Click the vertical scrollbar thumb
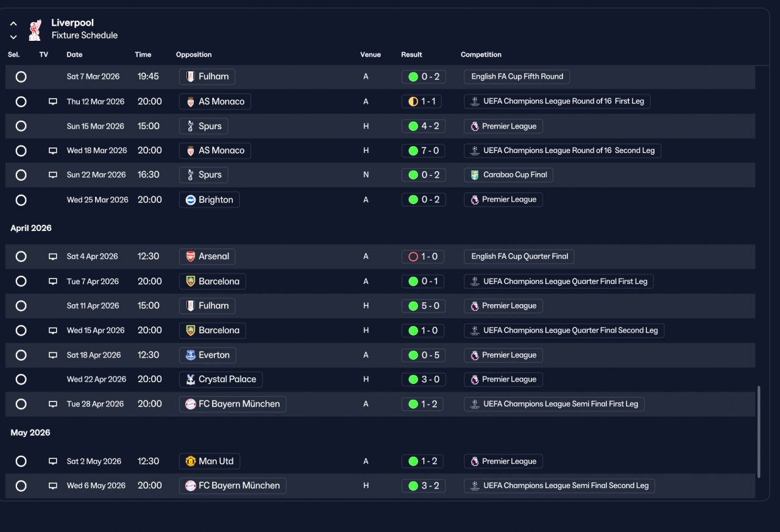Image resolution: width=780 pixels, height=532 pixels. click(759, 431)
